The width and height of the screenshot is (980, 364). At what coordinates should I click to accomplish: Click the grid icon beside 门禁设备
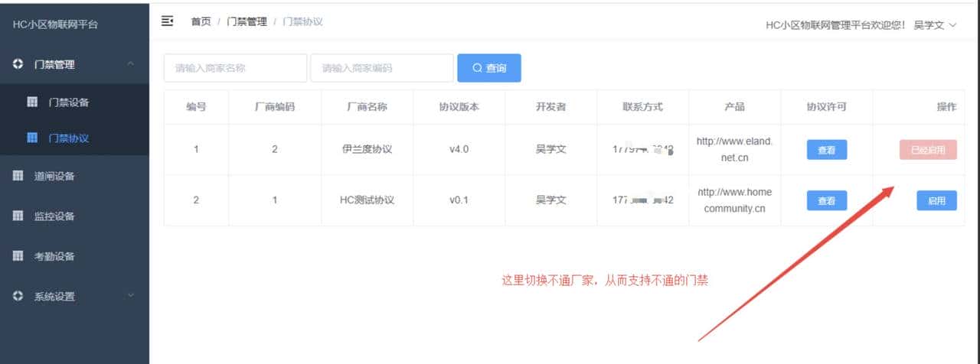(x=32, y=102)
